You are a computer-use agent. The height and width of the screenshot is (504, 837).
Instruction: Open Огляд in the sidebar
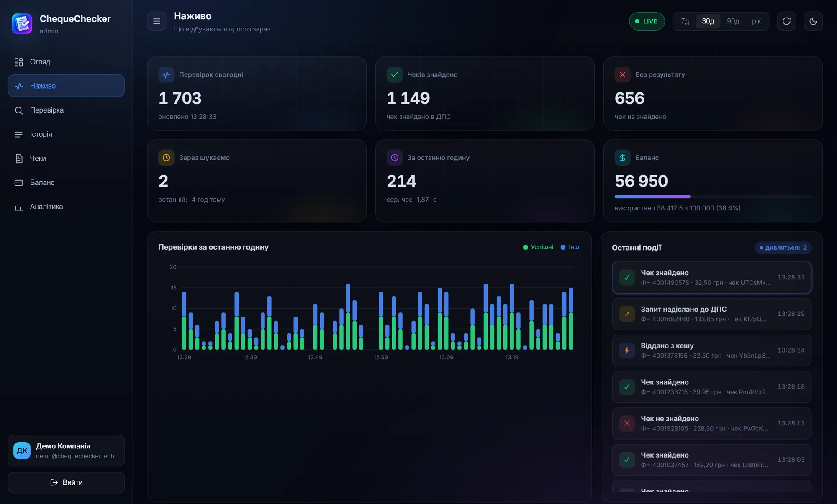(x=66, y=62)
